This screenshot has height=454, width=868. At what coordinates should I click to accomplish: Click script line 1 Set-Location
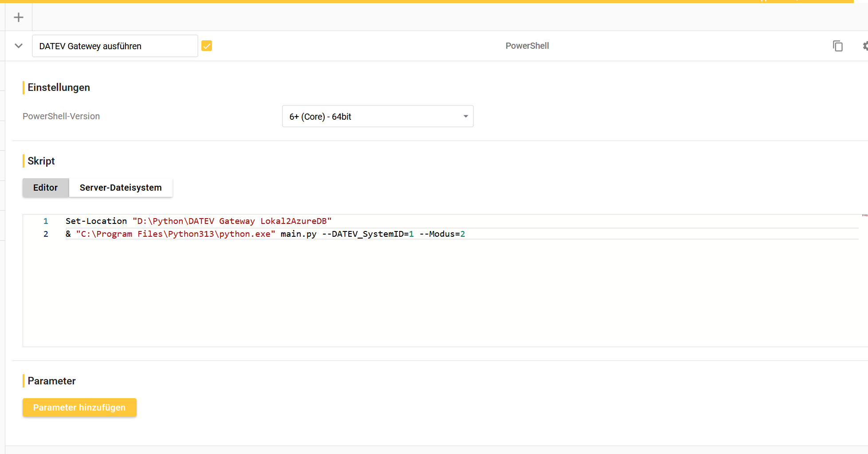(x=198, y=221)
